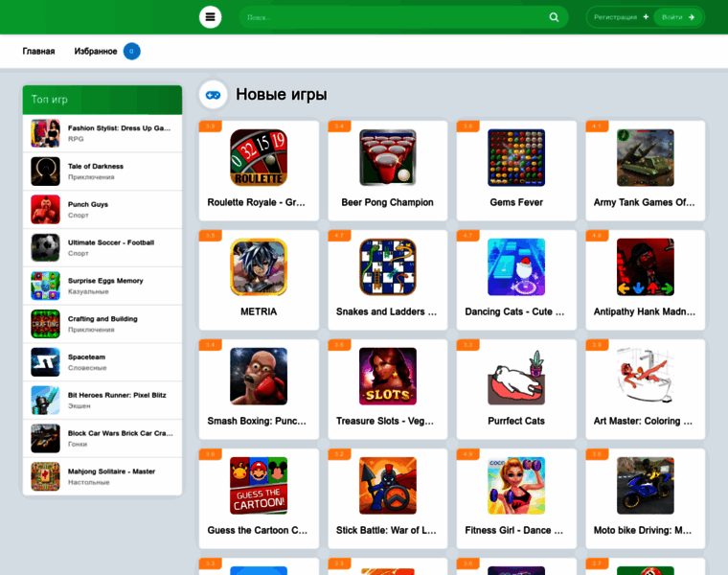Open Gems Fever game icon
Image resolution: width=728 pixels, height=575 pixels.
pyautogui.click(x=516, y=158)
